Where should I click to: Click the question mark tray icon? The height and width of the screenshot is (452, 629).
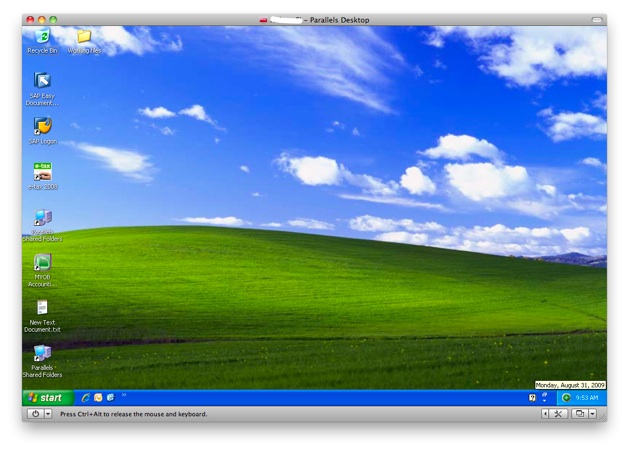532,398
